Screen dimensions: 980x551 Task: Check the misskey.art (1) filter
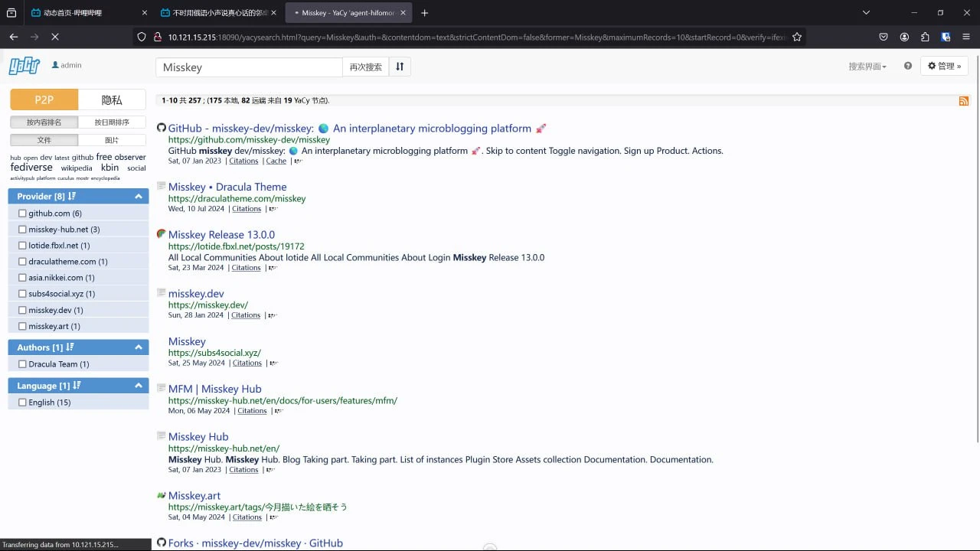click(x=22, y=326)
